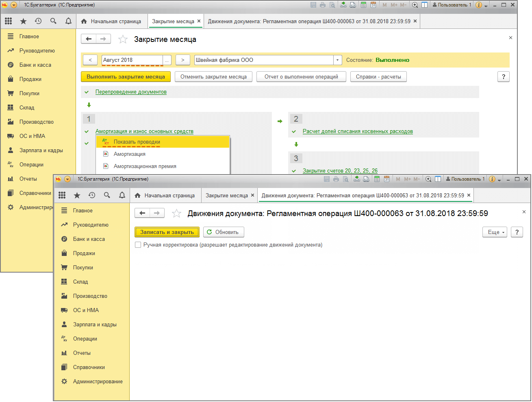
Task: Go to previous month with < button
Action: click(90, 60)
